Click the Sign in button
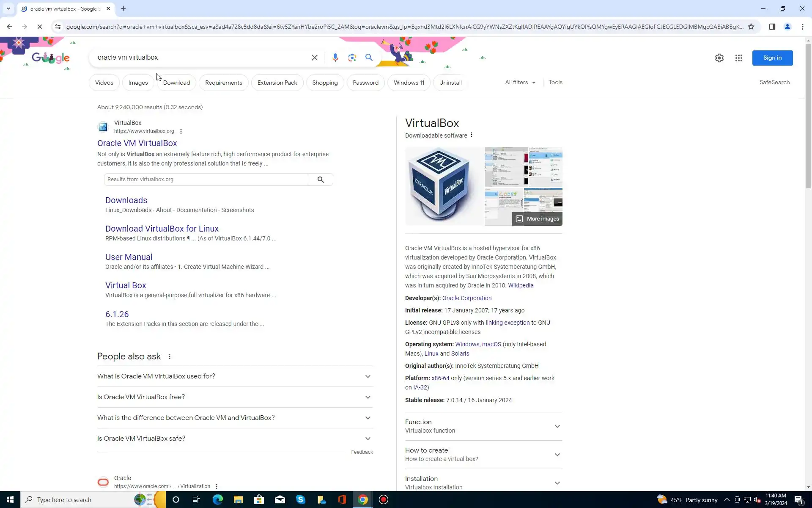Viewport: 812px width, 508px height. (x=772, y=58)
